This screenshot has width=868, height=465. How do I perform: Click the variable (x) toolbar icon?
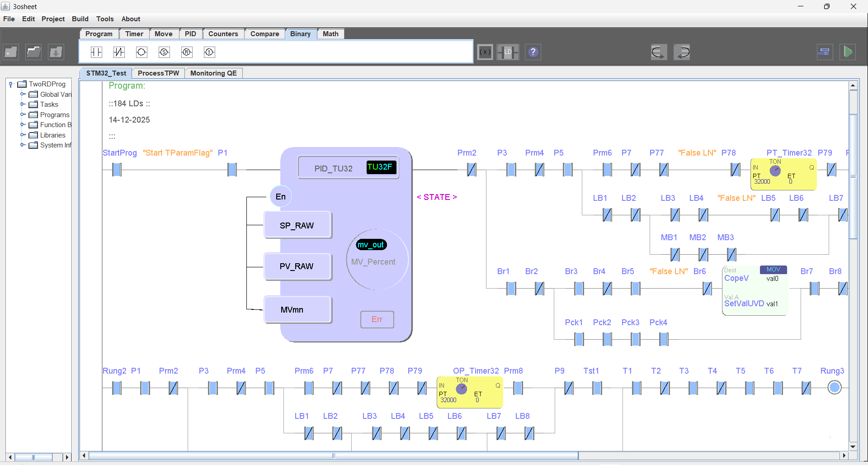pyautogui.click(x=485, y=52)
